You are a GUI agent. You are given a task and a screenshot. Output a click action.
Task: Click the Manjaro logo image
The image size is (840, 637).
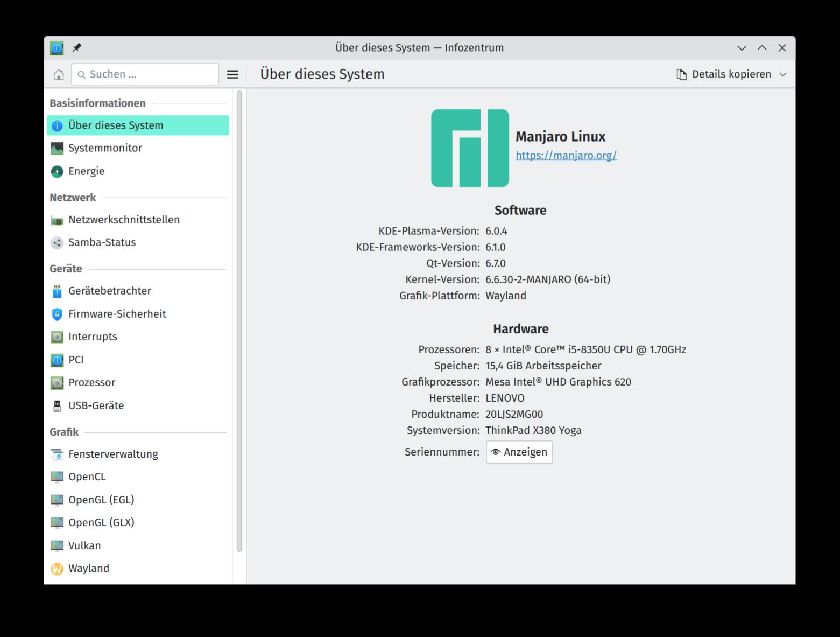[470, 148]
